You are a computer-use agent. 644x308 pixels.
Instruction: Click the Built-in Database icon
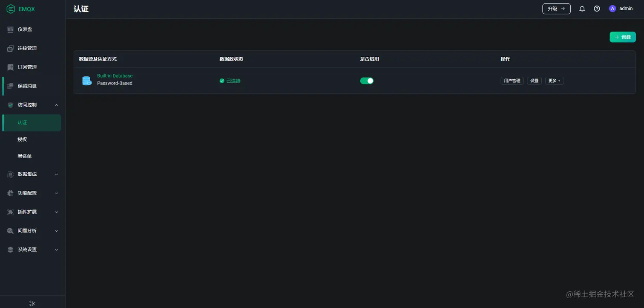point(87,81)
